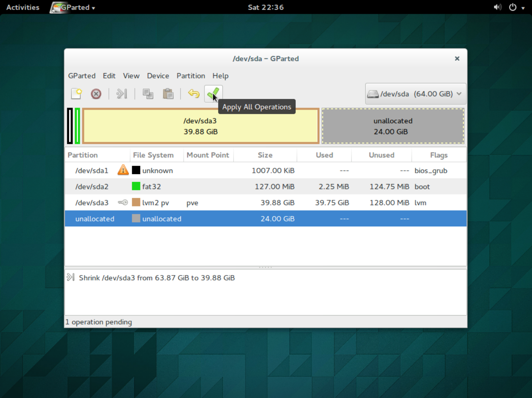Click the Size column header

265,155
